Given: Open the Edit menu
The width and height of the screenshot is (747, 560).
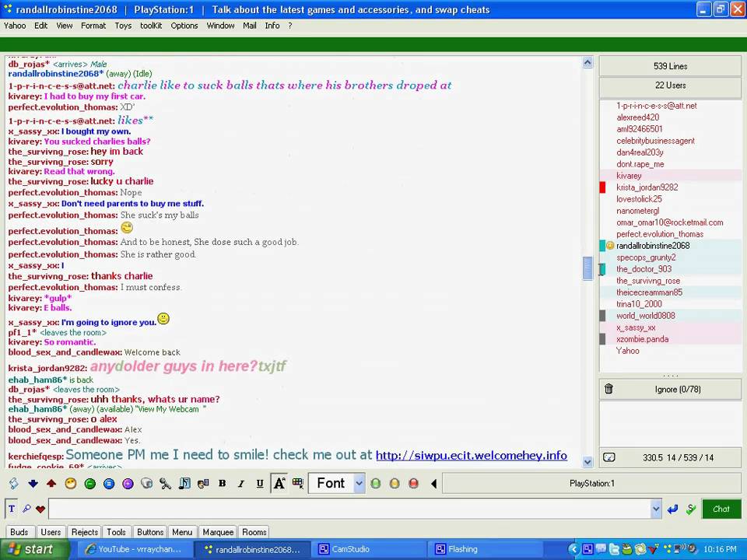Looking at the screenshot, I should 40,26.
